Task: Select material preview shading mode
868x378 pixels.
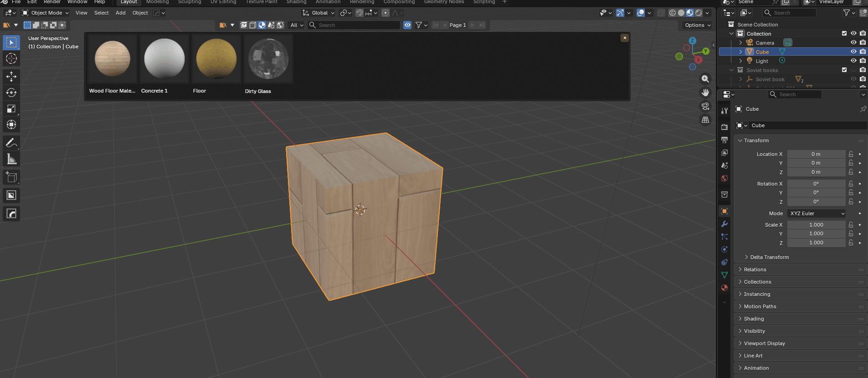Action: click(690, 13)
